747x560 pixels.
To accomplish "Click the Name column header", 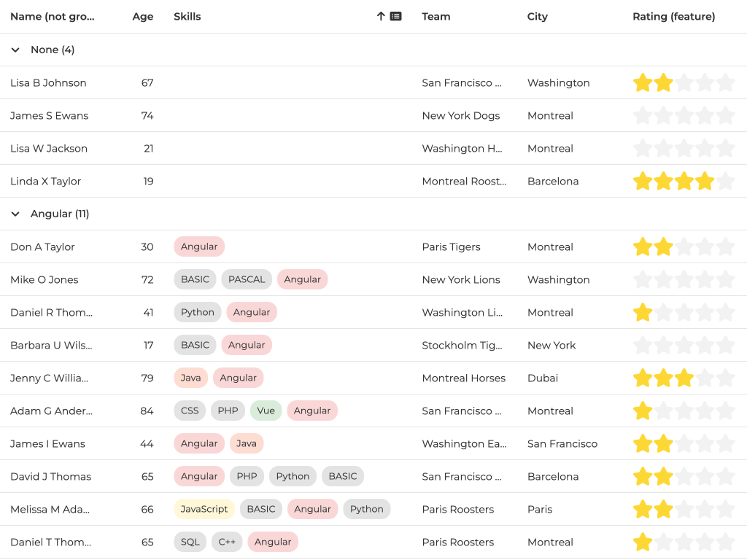I will [52, 16].
